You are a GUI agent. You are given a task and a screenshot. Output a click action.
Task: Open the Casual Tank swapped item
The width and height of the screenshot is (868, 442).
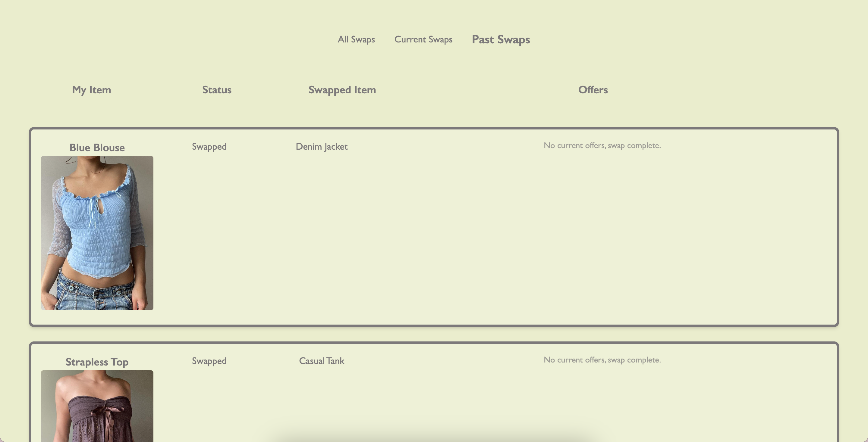[x=322, y=361]
